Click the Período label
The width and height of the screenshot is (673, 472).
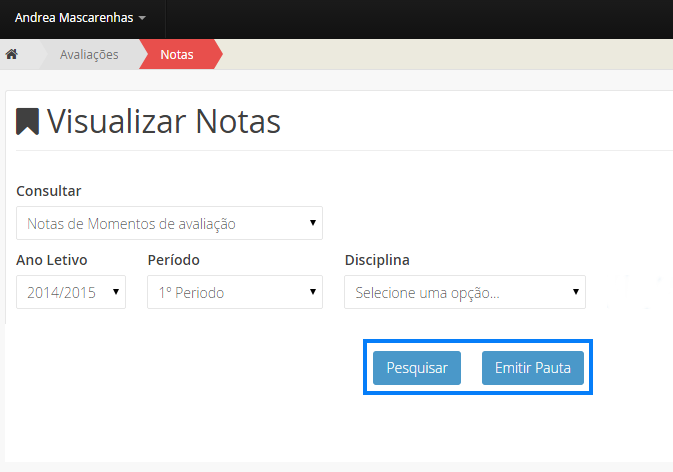tap(173, 260)
